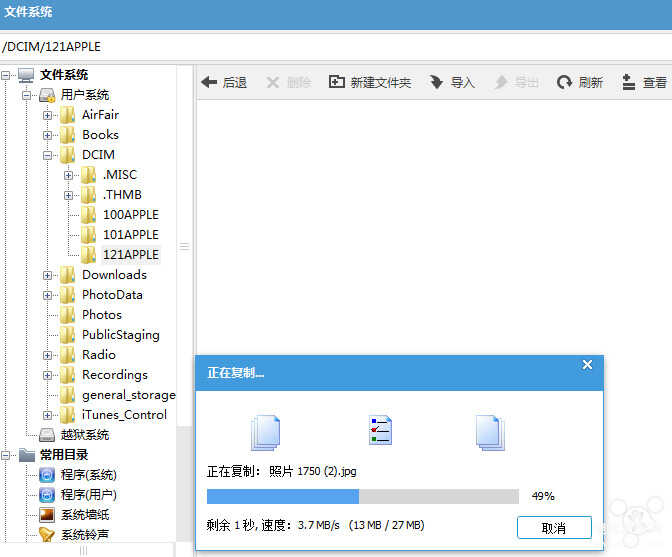Click the tree panel vertical scrollbar
Viewport: 672px width, 557px height.
click(x=184, y=484)
